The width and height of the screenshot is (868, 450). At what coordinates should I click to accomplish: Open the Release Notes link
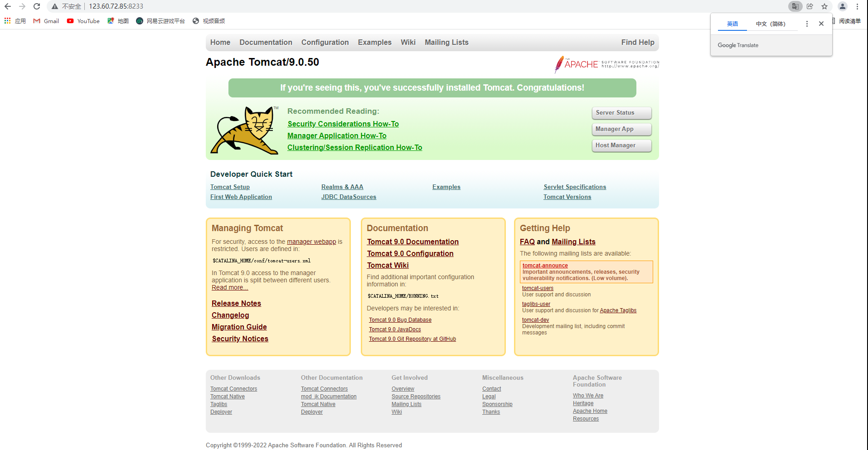point(236,303)
